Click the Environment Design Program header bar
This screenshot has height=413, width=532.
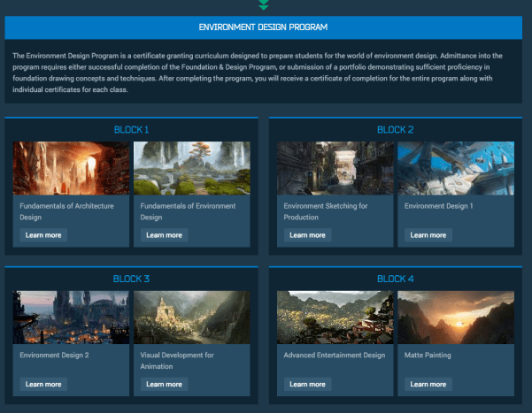coord(263,27)
